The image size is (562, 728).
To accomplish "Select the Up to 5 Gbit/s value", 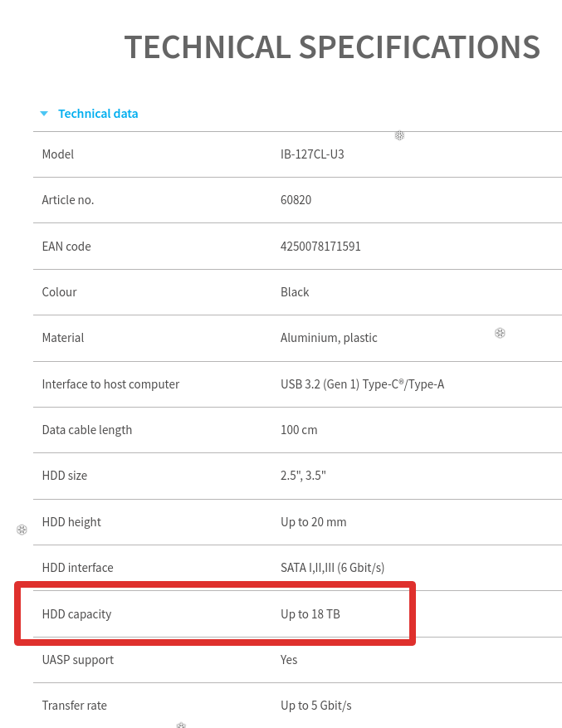I will tap(315, 706).
